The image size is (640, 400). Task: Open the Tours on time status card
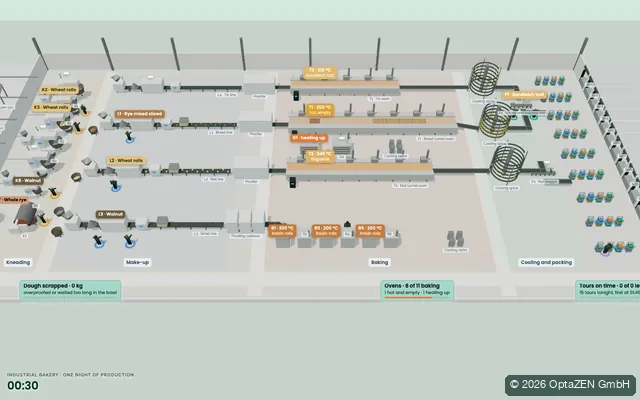tap(608, 290)
